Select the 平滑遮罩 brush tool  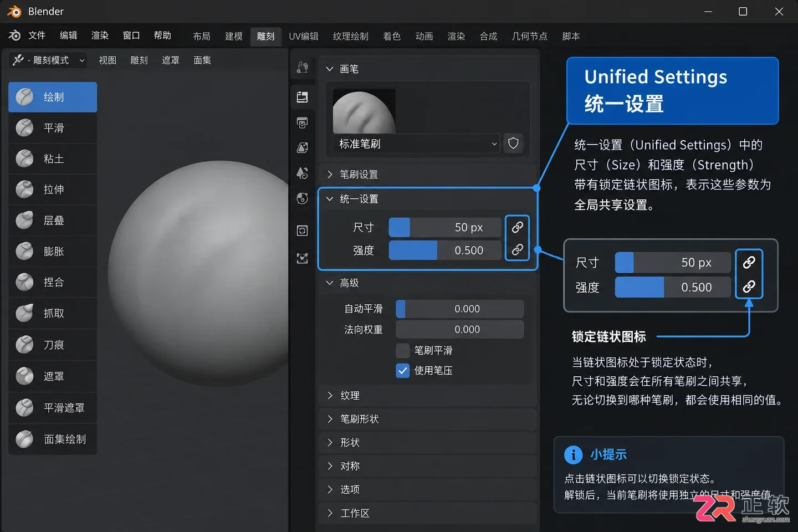pos(53,408)
